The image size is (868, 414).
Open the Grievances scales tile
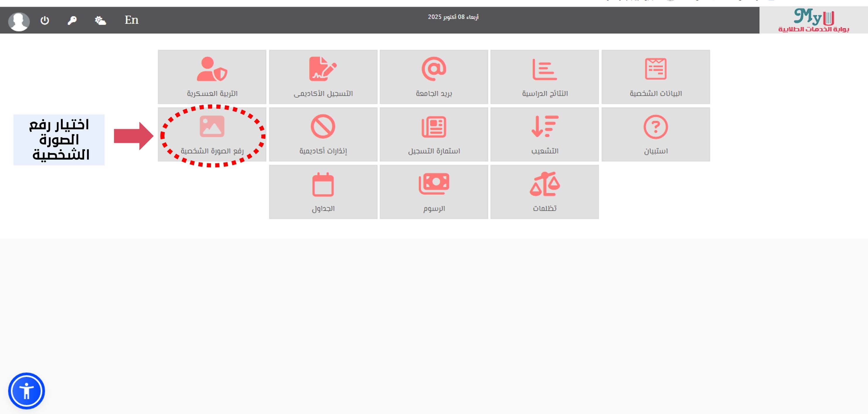(545, 192)
